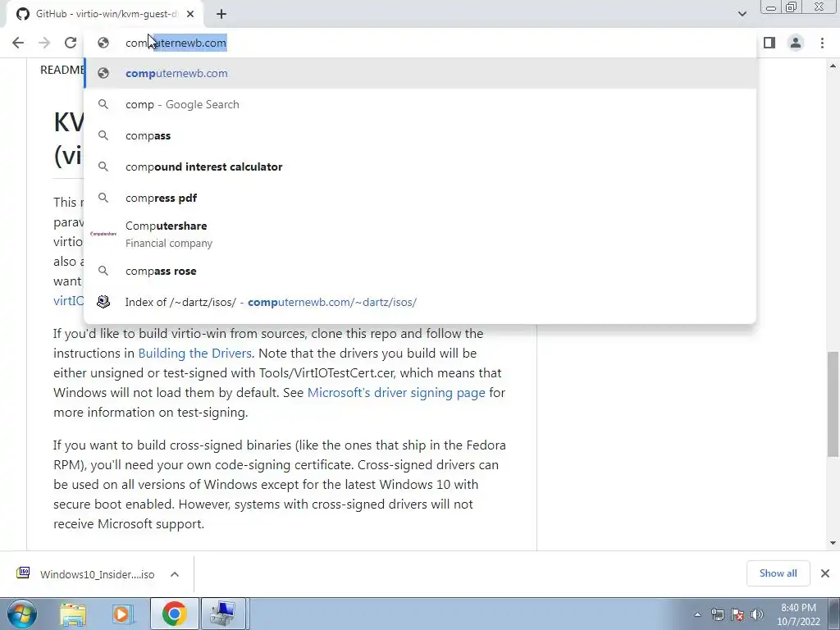Close the GitHub virtio-win tab
The height and width of the screenshot is (630, 840).
[x=190, y=15]
